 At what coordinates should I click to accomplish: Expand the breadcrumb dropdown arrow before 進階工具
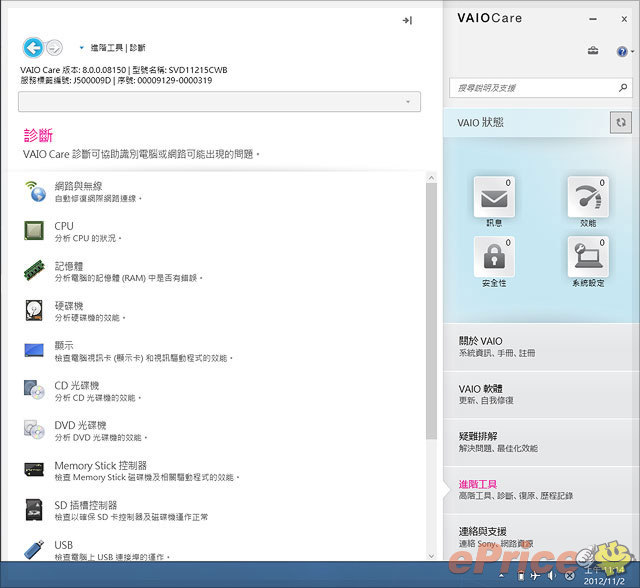[x=80, y=47]
